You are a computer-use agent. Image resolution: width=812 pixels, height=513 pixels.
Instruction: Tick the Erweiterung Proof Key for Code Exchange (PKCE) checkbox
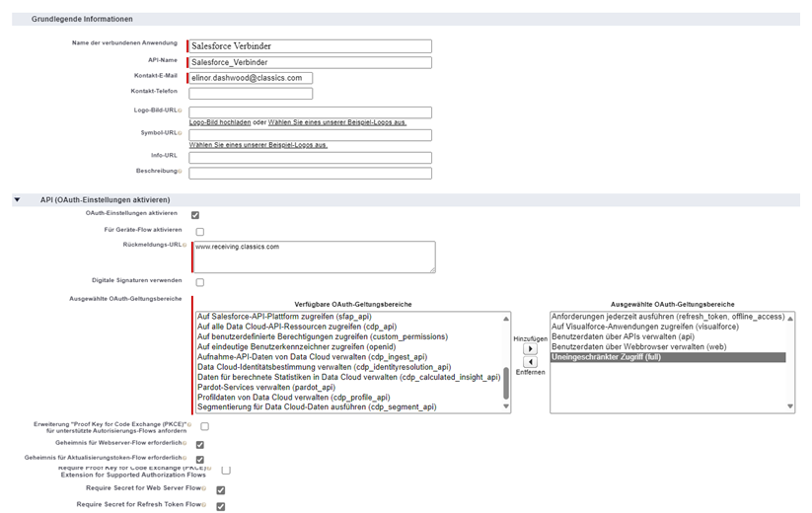click(204, 426)
